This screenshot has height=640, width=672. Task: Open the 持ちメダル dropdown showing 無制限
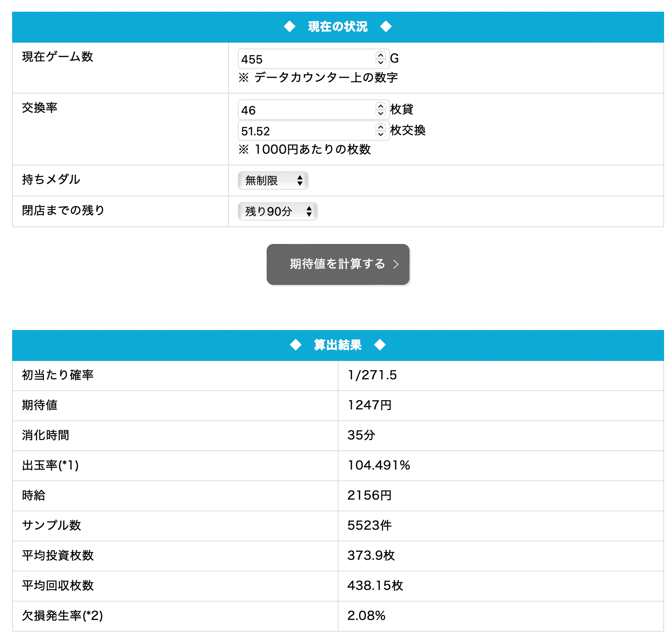point(272,180)
